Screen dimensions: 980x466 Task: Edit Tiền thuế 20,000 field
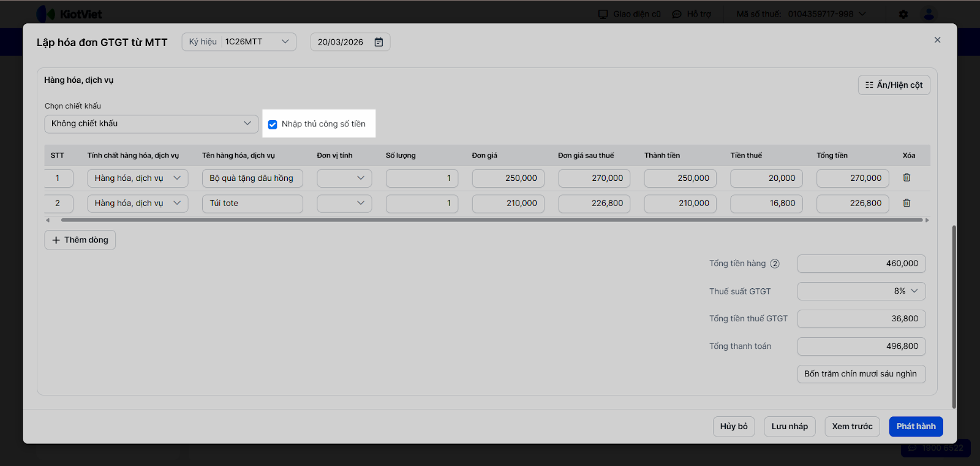click(767, 178)
